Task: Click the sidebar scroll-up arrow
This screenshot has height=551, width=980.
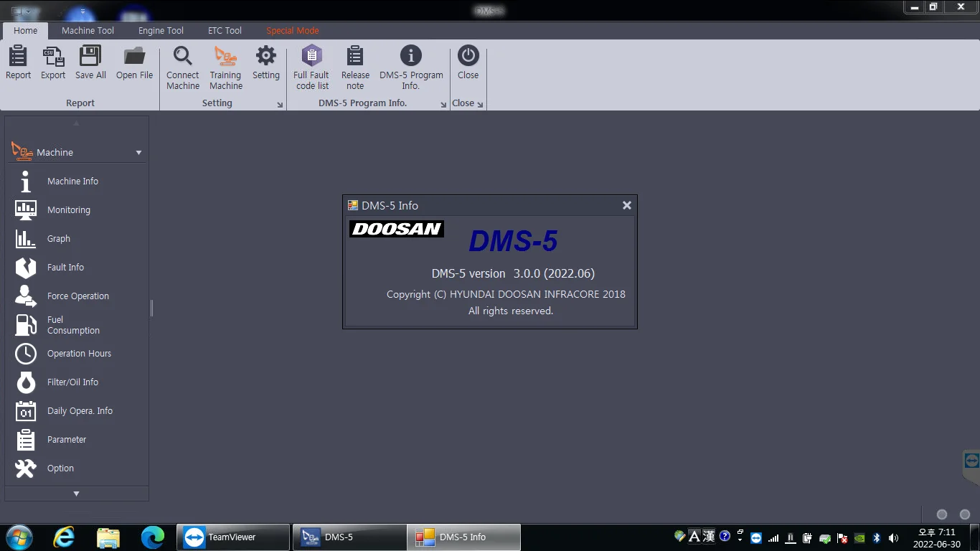Action: pos(77,123)
